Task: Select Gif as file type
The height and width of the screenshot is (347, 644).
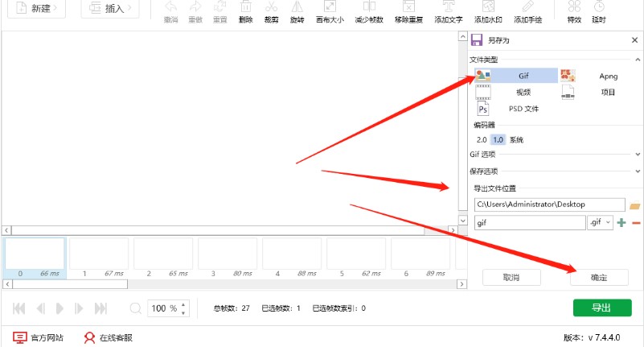Action: click(x=516, y=76)
